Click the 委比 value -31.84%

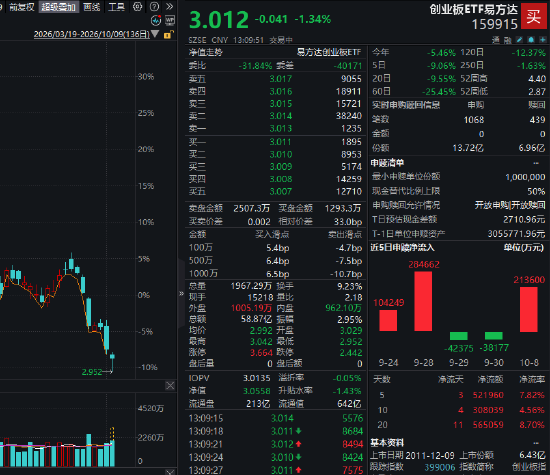tap(255, 66)
